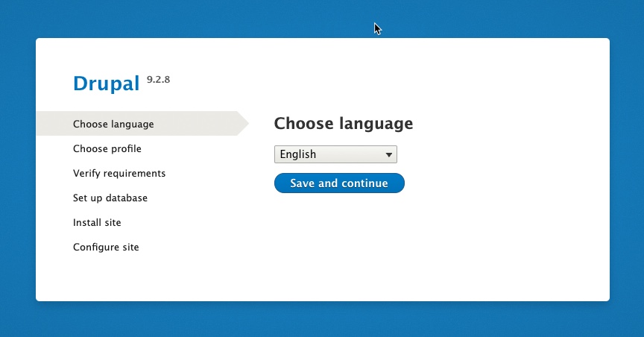Open the English language dropdown
The height and width of the screenshot is (337, 644).
(335, 154)
